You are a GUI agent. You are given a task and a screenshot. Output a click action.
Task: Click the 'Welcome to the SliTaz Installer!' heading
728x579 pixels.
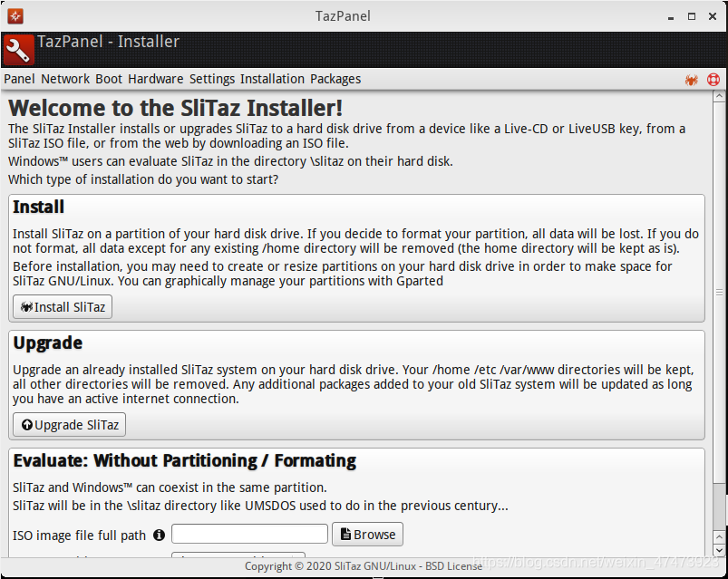176,108
